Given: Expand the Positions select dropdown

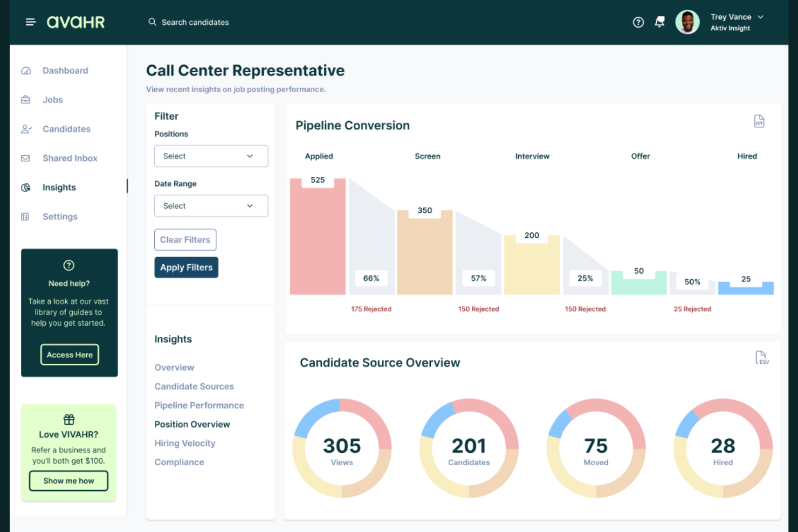Looking at the screenshot, I should pos(211,156).
